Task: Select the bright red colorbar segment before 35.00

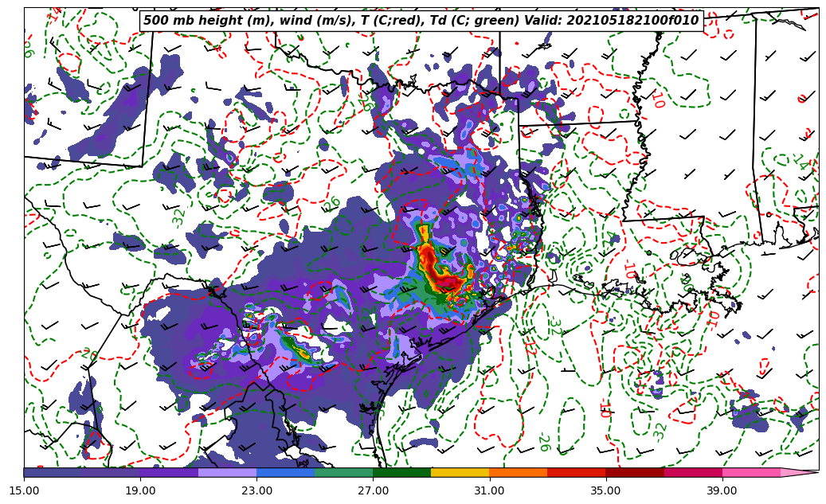Action: click(x=577, y=472)
